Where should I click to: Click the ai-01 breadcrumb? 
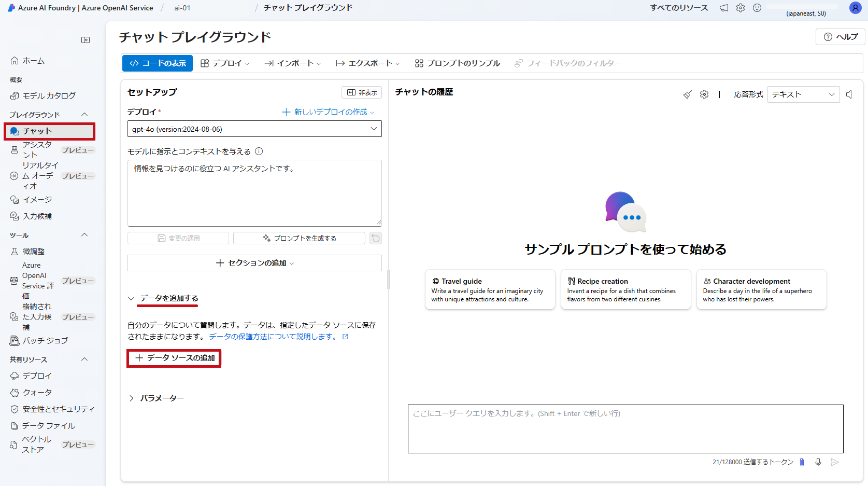(182, 8)
